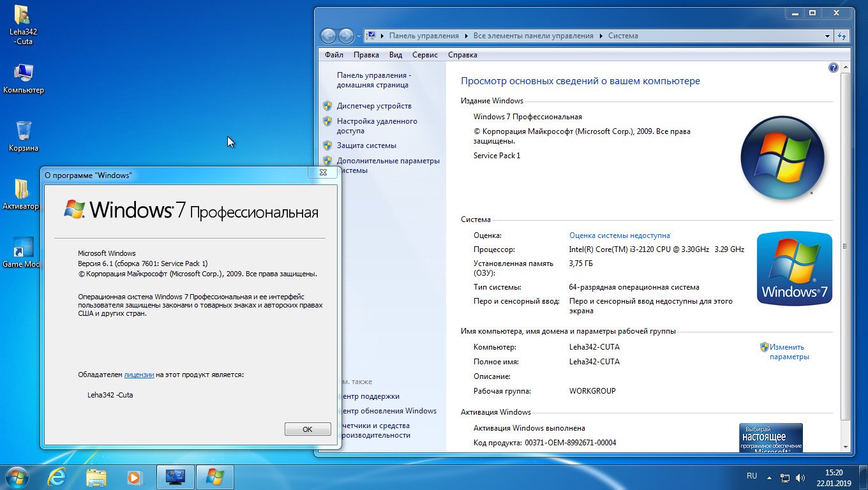Image resolution: width=868 pixels, height=490 pixels.
Task: Click the 3,75 ГБ installed memory value
Action: [581, 264]
